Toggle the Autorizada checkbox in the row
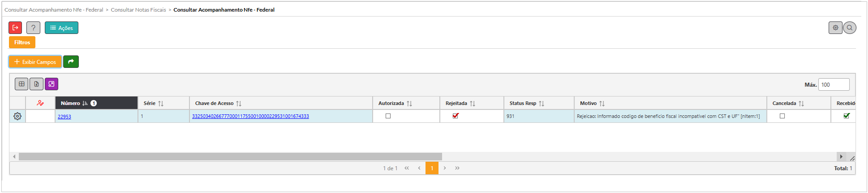 388,116
